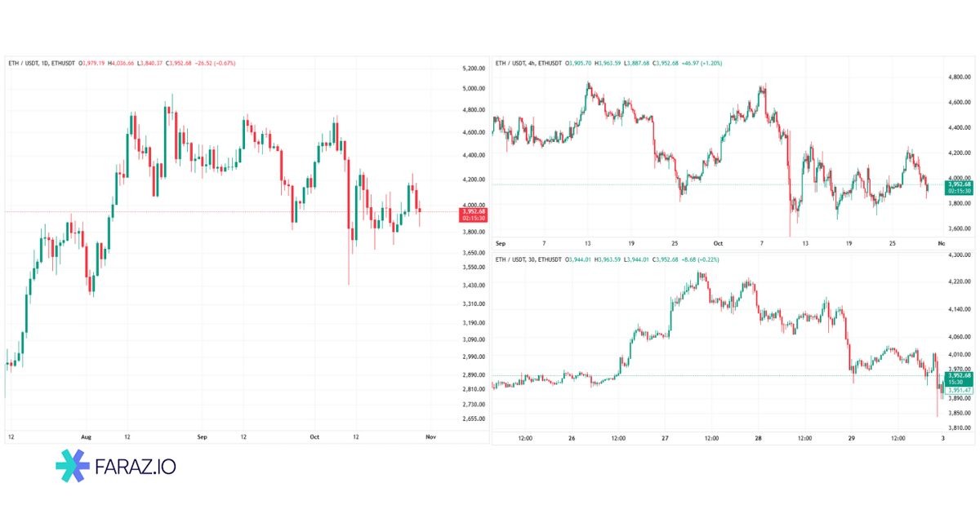Click the green 3,952.68 price tag on 30-minute chart
This screenshot has width=980, height=514.
coord(959,378)
